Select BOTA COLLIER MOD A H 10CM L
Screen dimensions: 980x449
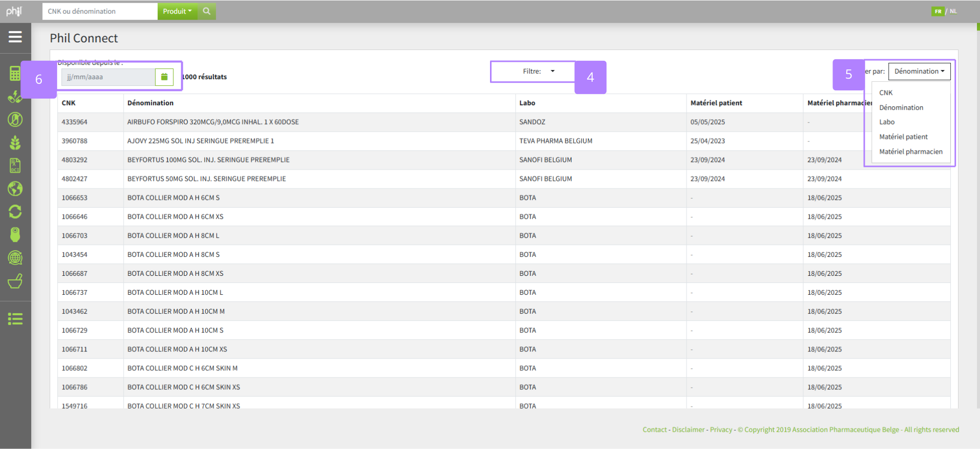[x=175, y=292]
